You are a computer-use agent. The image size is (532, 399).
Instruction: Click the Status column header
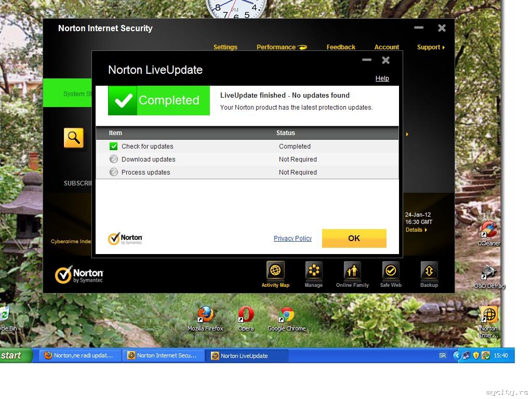tap(285, 133)
